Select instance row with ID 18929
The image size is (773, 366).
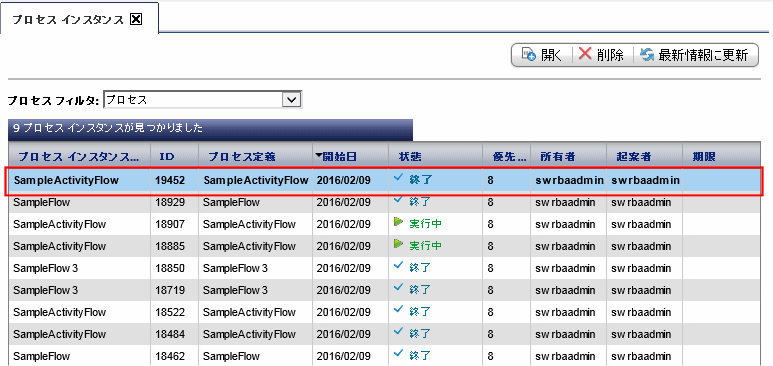pos(386,202)
